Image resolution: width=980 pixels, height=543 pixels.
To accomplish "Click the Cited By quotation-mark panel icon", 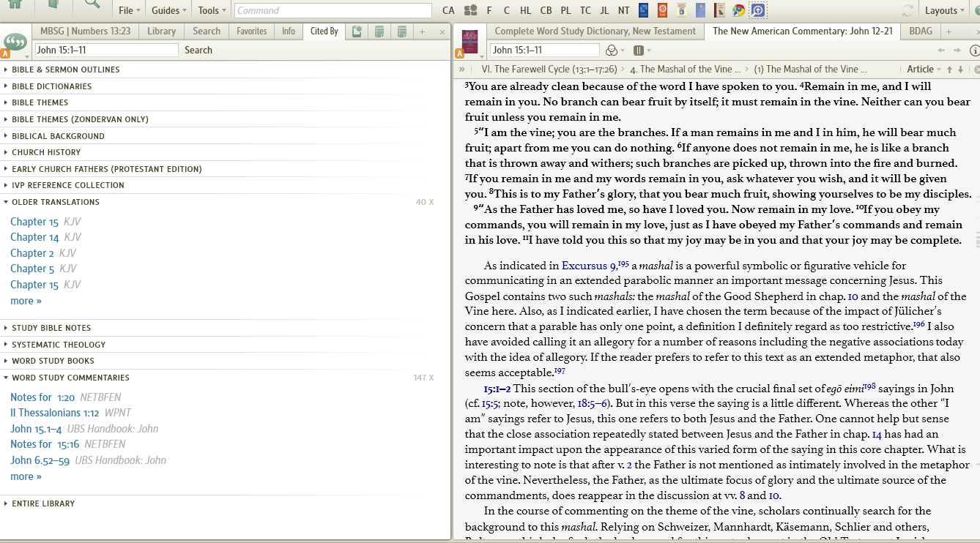I will (15, 42).
